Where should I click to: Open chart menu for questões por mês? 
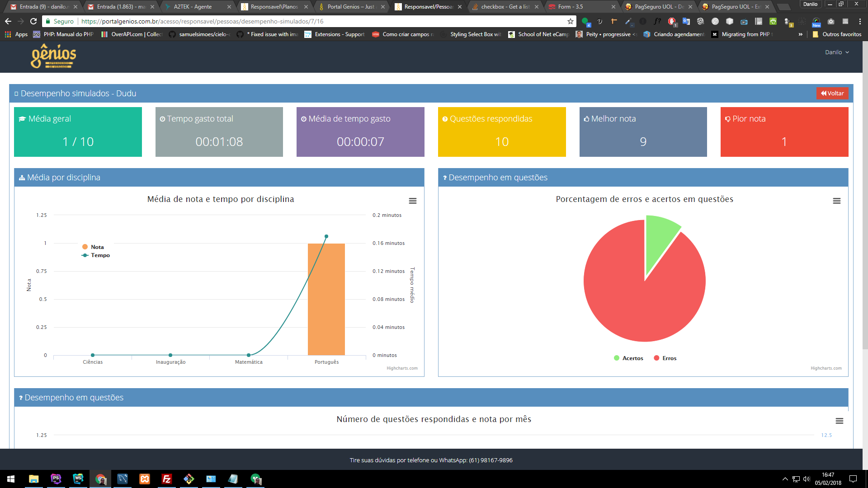[x=839, y=421]
